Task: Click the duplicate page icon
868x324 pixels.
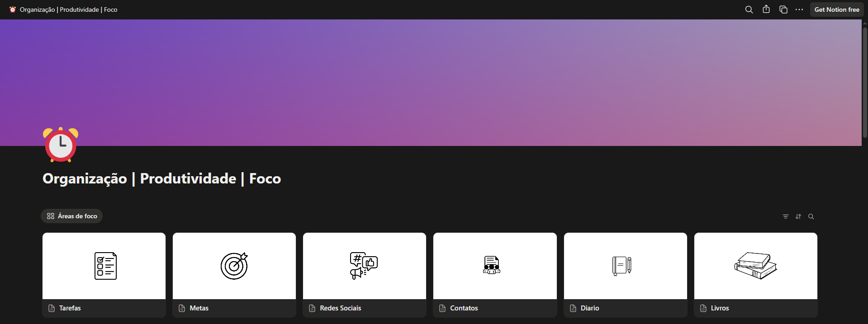Action: [x=783, y=9]
